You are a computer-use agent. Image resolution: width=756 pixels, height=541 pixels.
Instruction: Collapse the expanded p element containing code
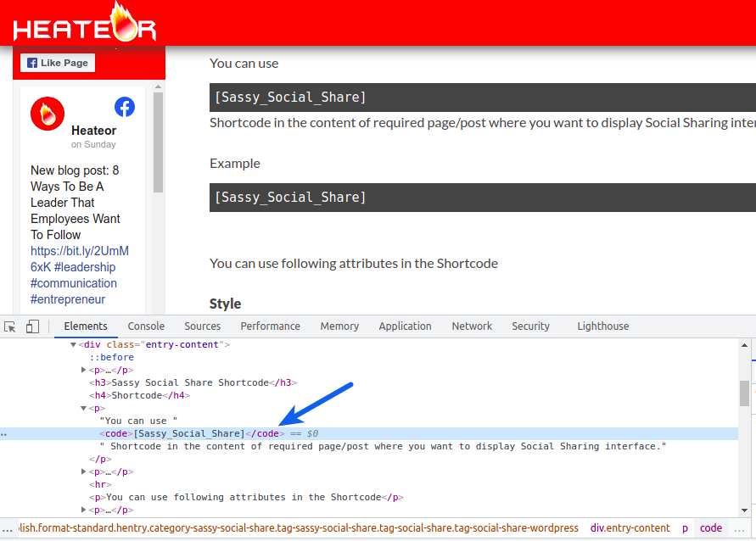(x=84, y=409)
